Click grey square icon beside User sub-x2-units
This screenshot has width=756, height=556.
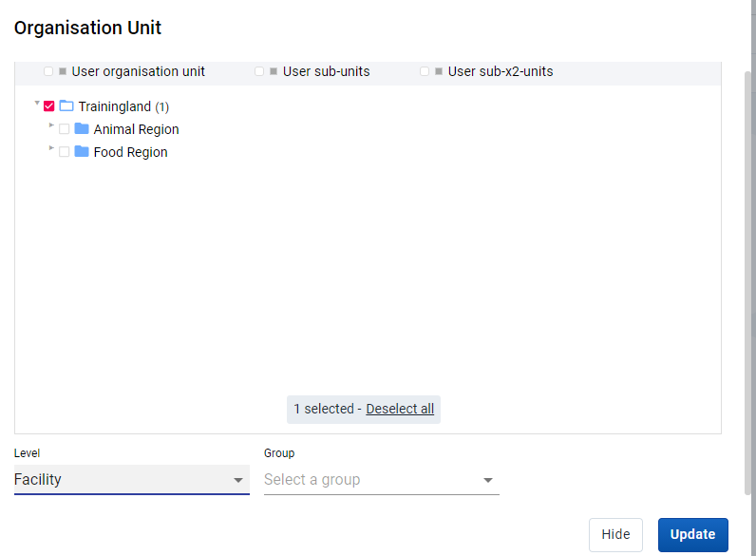coord(439,71)
